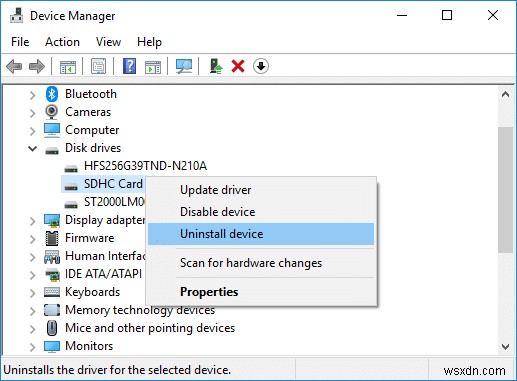
Task: Select the Cameras label
Action: coord(88,112)
